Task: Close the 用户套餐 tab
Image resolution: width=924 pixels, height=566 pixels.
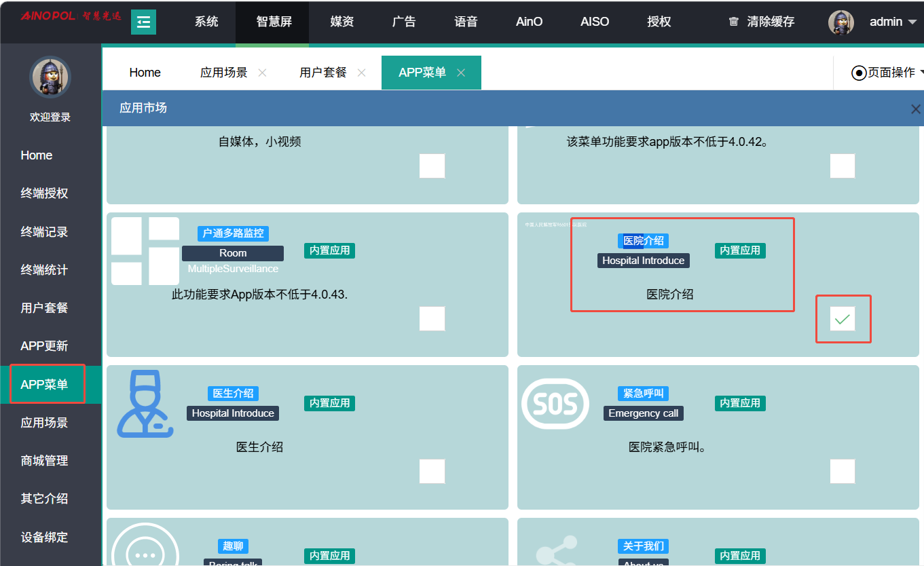Action: pyautogui.click(x=362, y=73)
